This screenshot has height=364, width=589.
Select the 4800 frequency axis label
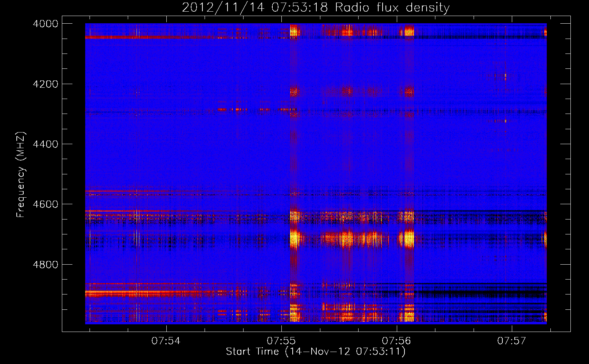tap(46, 264)
